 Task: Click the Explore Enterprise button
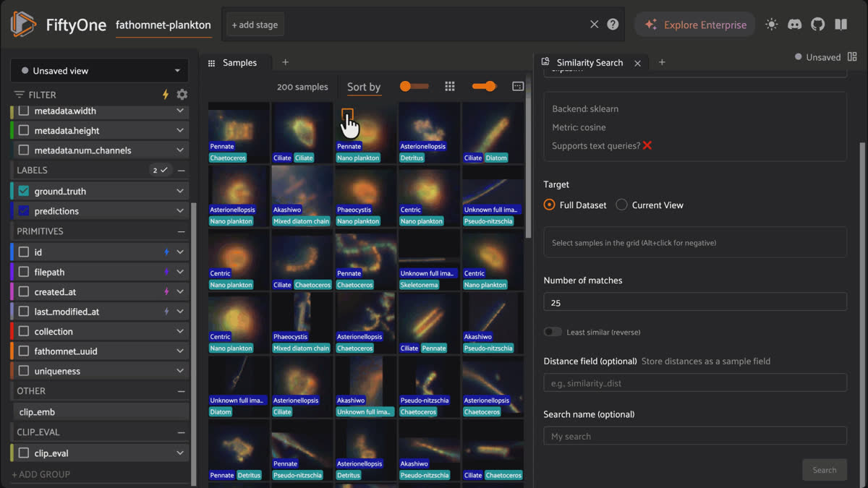tap(695, 25)
